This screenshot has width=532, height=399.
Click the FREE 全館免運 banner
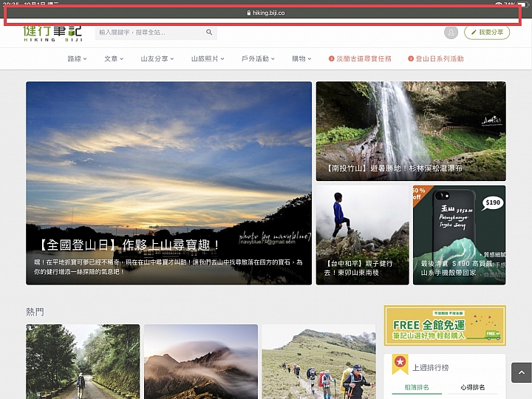coord(445,325)
